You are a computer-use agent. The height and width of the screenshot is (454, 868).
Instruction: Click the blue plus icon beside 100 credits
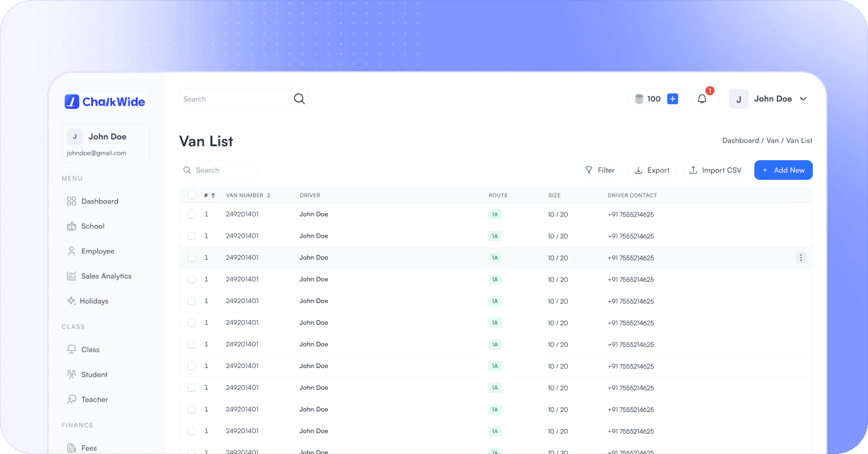click(672, 99)
